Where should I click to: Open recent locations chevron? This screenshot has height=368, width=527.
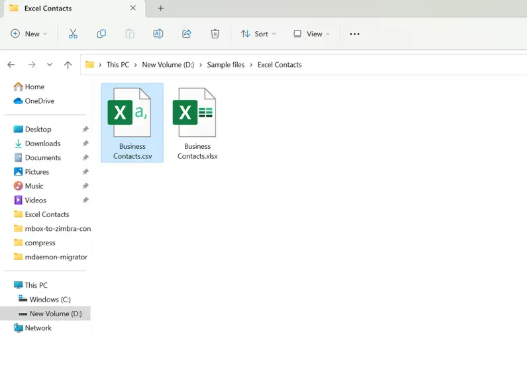point(49,65)
